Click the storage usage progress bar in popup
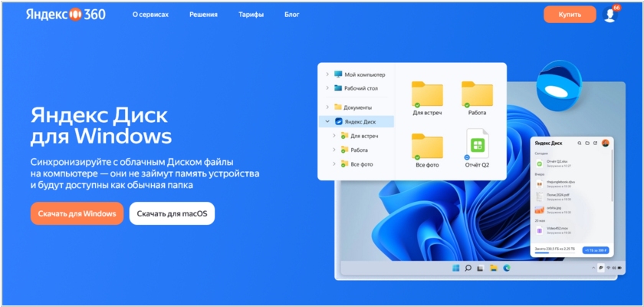This screenshot has height=307, width=644. (554, 253)
